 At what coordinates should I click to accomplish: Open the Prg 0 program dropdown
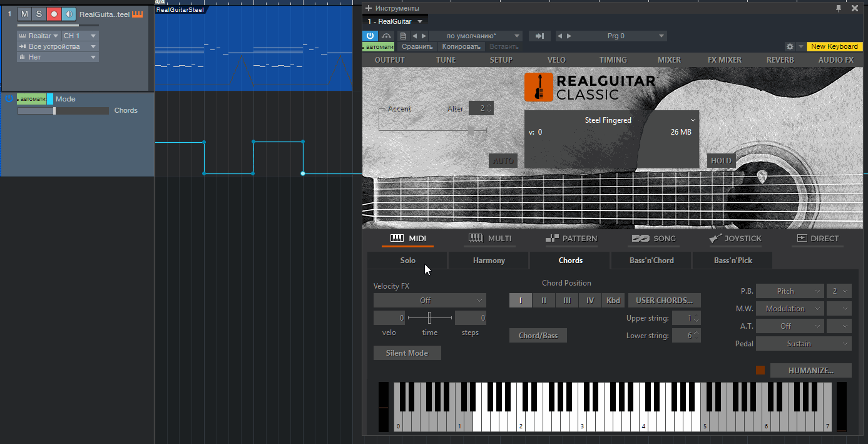click(x=621, y=36)
